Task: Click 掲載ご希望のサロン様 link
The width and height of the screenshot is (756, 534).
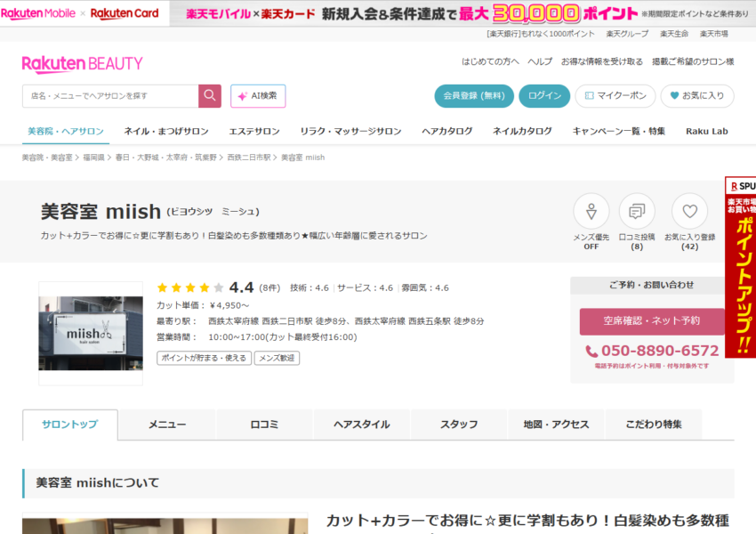Action: 693,61
